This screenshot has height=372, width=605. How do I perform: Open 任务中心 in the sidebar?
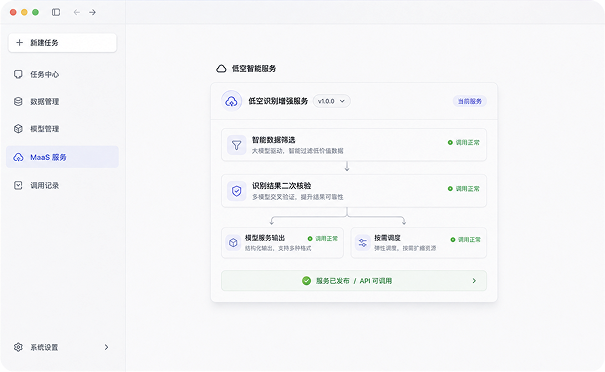point(63,74)
